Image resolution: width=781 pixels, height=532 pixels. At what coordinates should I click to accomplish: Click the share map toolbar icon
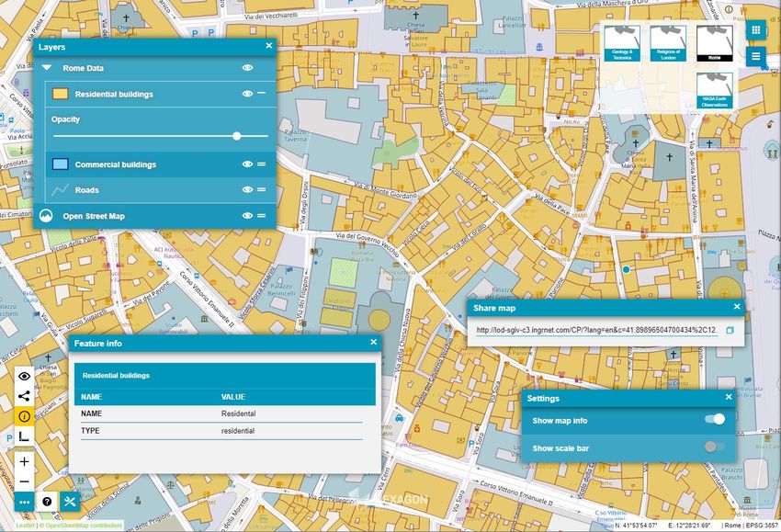click(x=24, y=396)
